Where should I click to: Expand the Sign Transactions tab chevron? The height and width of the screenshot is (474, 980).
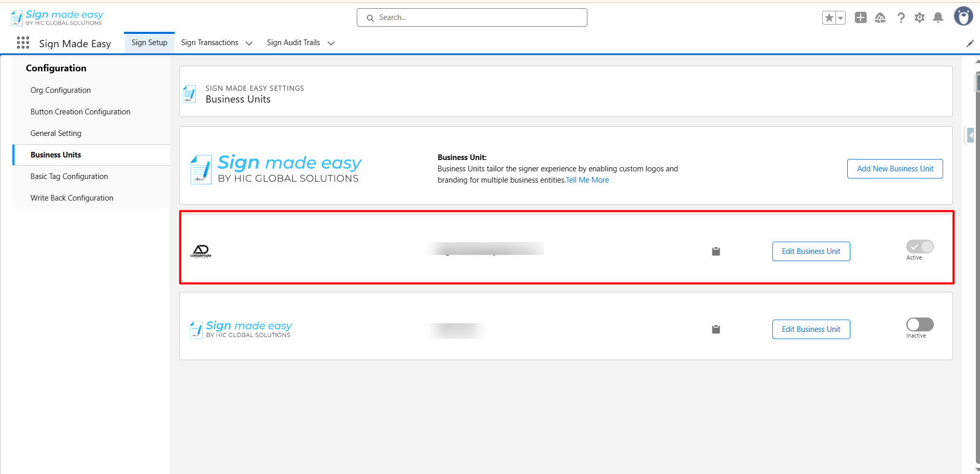pos(249,44)
